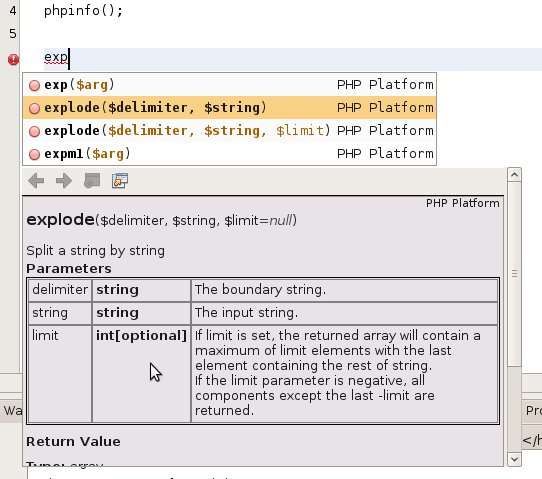
Task: Place the cursor after phpinfo(); on line 4
Action: 124,11
